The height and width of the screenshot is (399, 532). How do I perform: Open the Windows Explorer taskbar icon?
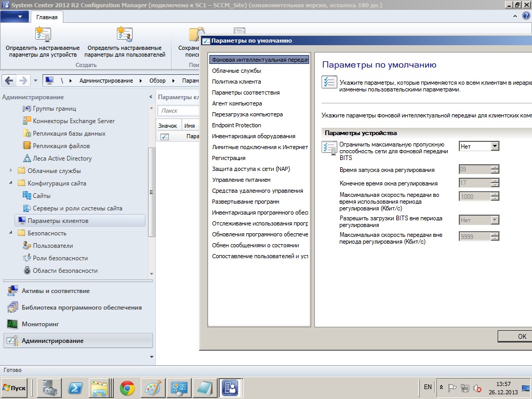(99, 388)
